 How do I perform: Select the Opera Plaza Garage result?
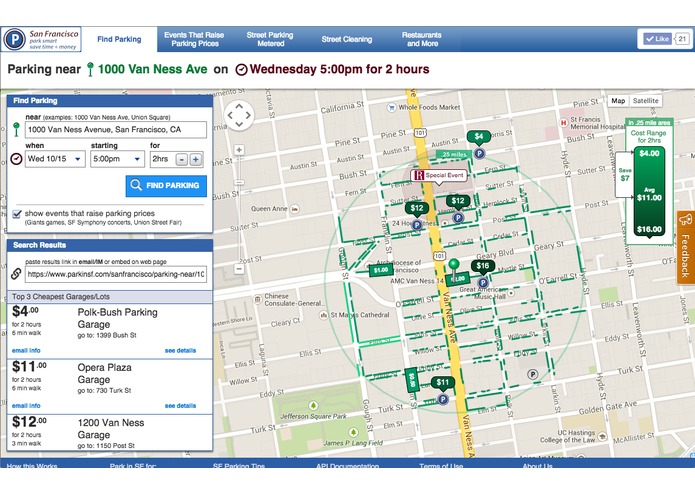[x=110, y=386]
